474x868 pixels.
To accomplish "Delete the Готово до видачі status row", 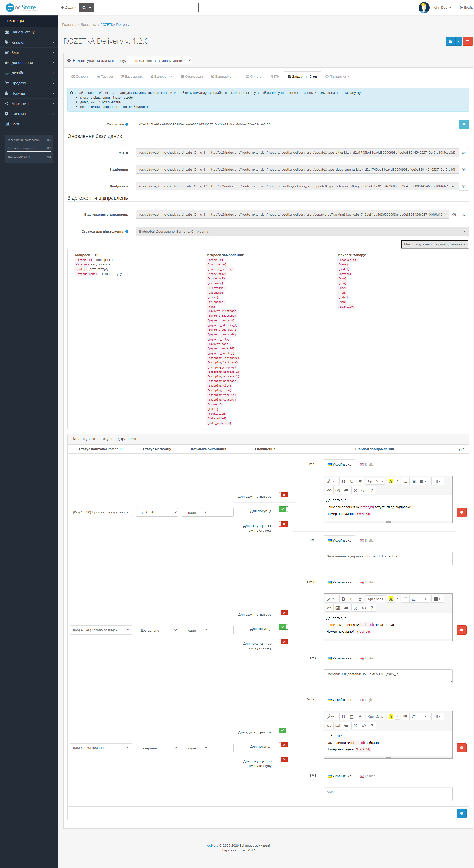I will pos(462,630).
